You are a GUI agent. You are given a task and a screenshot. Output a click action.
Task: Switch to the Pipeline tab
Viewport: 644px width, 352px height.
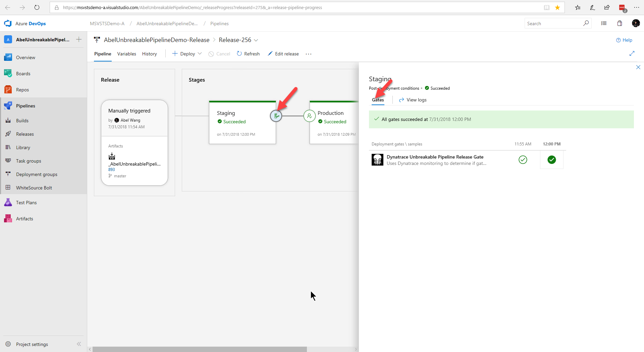tap(103, 54)
